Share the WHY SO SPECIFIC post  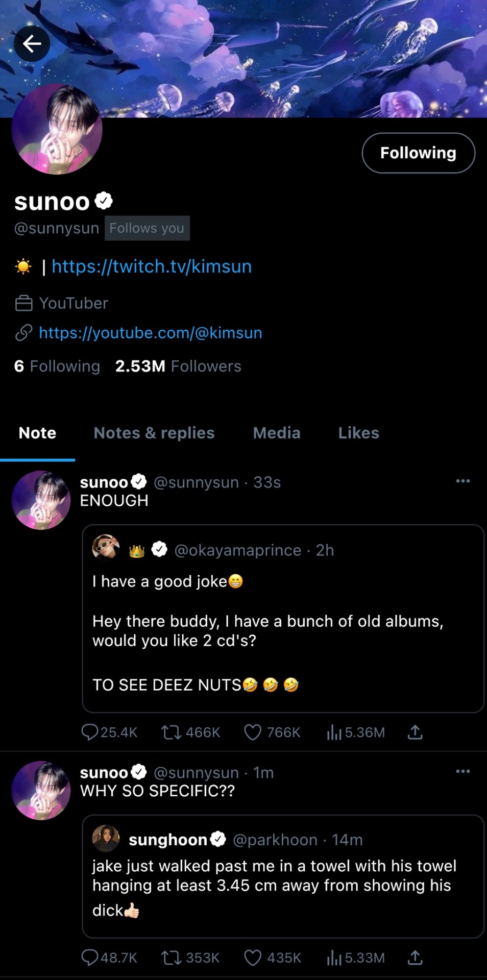point(415,958)
